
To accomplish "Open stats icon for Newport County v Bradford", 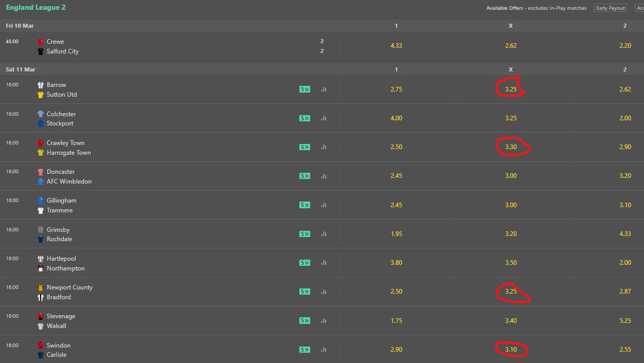I will pos(324,292).
